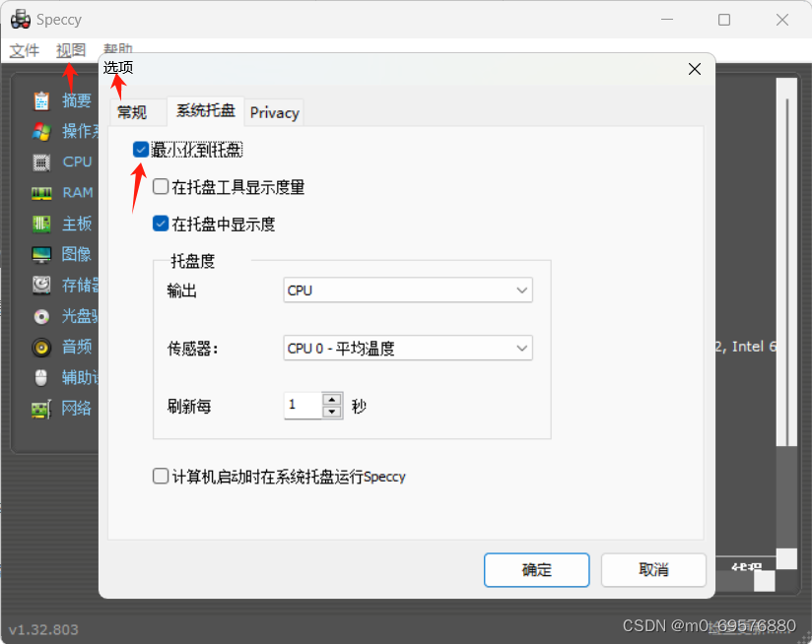Viewport: 812px width, 644px height.
Task: Click the Peripherals mouse icon
Action: 41,377
